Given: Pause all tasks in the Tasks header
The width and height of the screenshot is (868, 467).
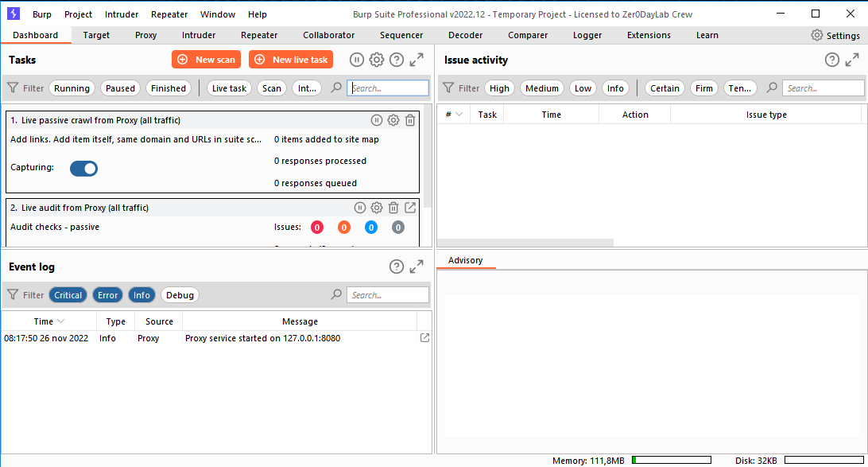Looking at the screenshot, I should [x=356, y=60].
